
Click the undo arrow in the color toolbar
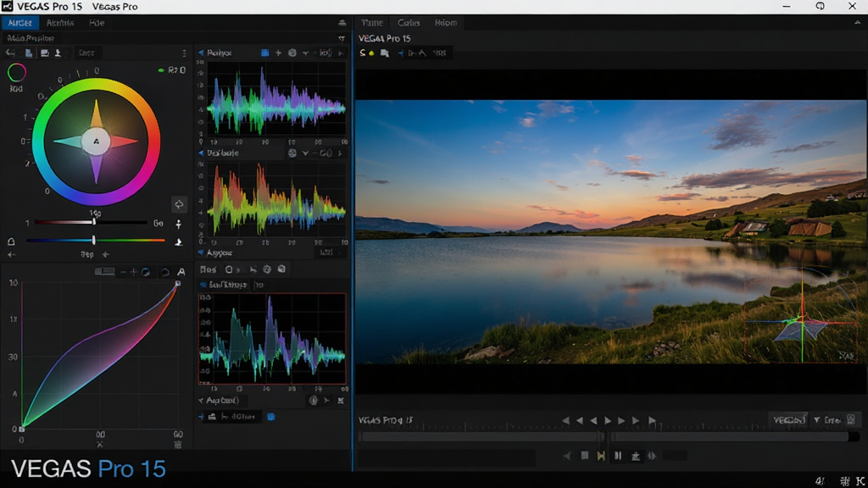[x=10, y=53]
